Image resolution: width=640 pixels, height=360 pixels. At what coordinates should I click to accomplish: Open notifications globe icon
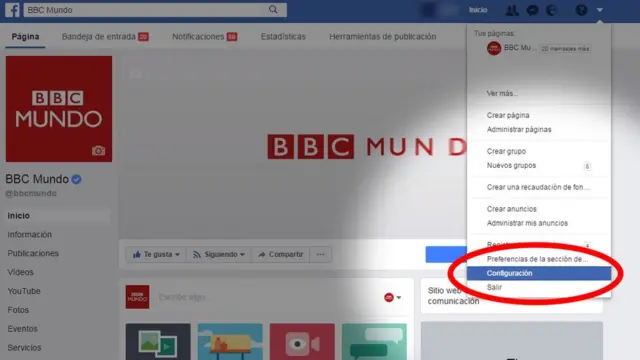[x=551, y=10]
